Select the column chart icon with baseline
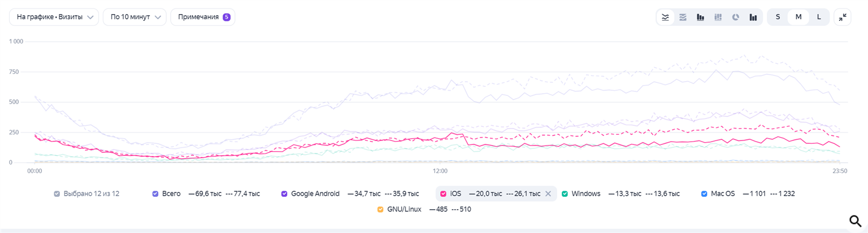Image resolution: width=868 pixels, height=233 pixels. [x=701, y=17]
